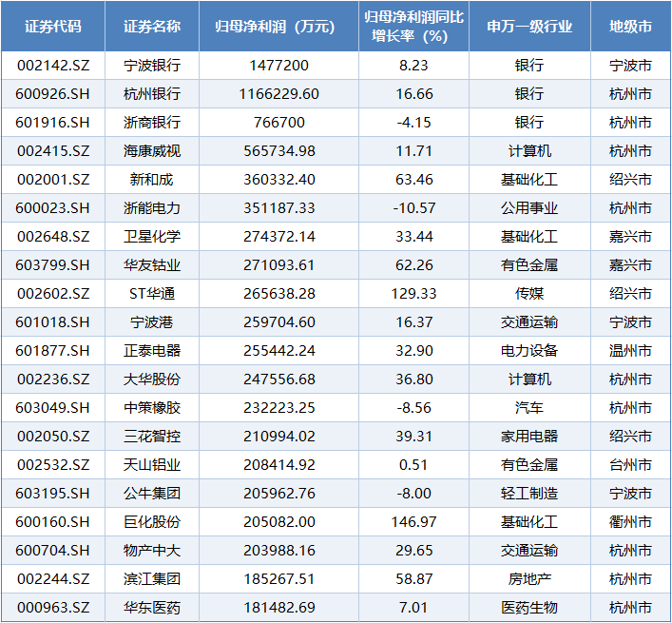
Task: Select the 轻工制造 industry cell
Action: coord(529,494)
